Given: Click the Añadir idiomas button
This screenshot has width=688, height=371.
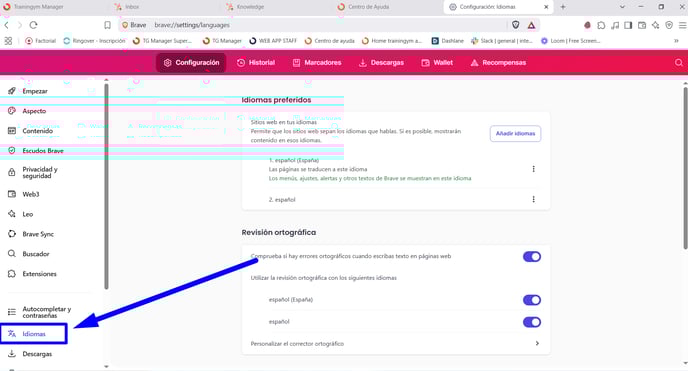Looking at the screenshot, I should [x=516, y=133].
